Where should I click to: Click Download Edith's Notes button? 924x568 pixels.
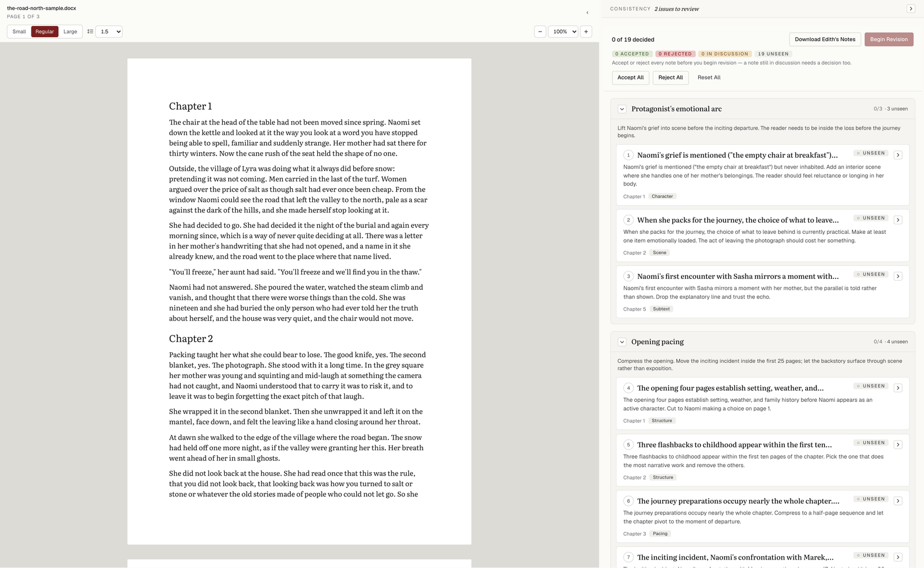point(825,39)
